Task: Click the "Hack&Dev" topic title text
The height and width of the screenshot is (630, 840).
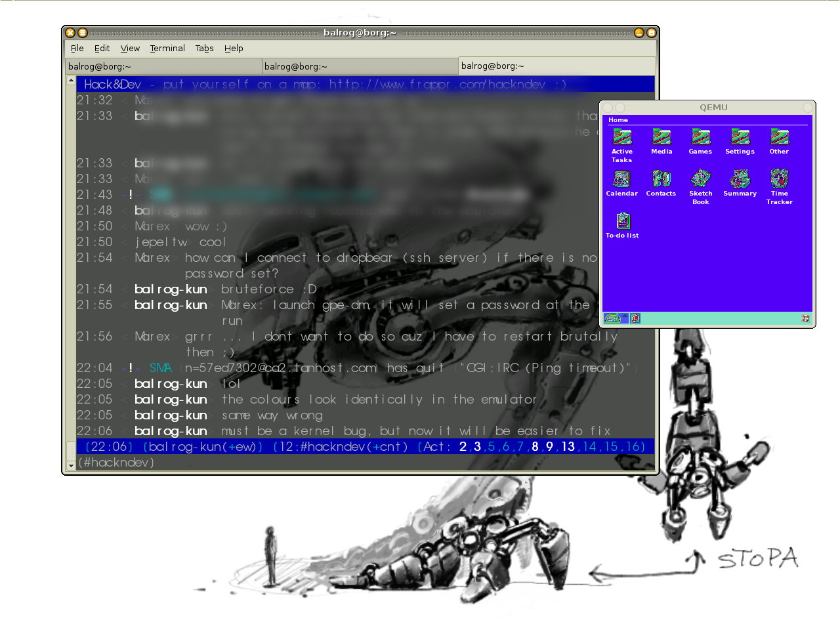Action: [112, 84]
